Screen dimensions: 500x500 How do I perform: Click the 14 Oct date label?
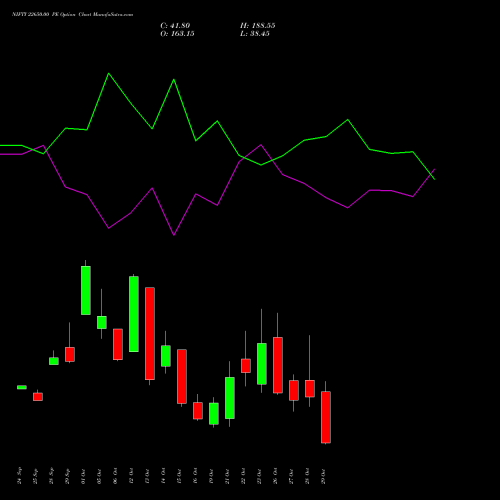click(164, 476)
